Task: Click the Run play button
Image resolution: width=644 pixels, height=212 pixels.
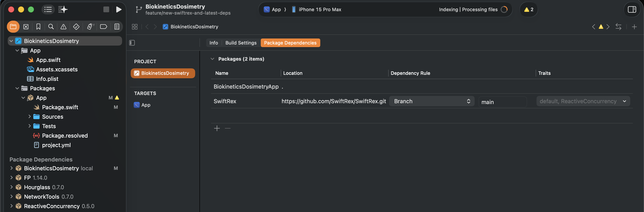Action: point(119,9)
